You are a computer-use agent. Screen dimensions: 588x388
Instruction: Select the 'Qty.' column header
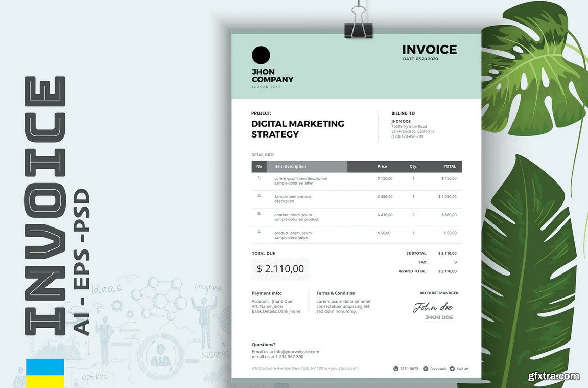point(413,167)
